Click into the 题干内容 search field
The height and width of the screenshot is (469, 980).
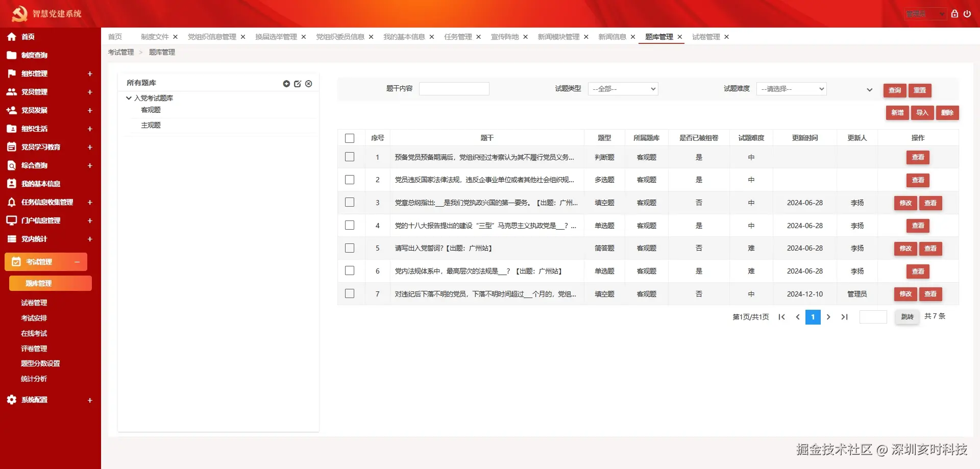(x=454, y=89)
